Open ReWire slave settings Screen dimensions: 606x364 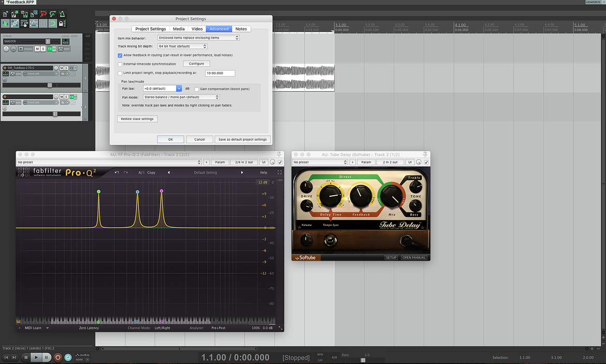click(x=137, y=119)
